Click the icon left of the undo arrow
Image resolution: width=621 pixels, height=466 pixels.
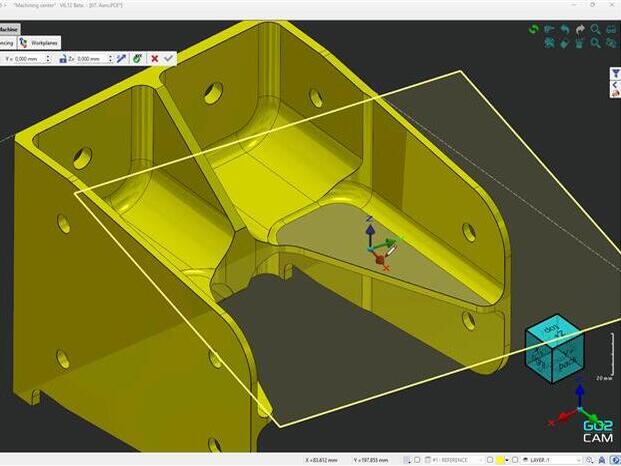[549, 30]
